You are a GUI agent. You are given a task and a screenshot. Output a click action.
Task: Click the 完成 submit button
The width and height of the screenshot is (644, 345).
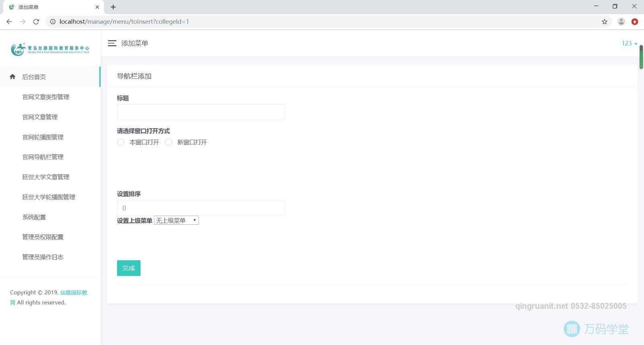point(129,268)
